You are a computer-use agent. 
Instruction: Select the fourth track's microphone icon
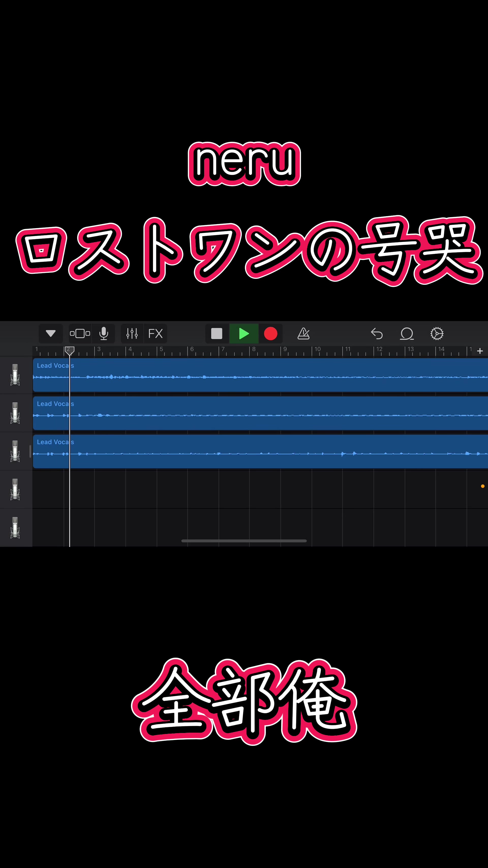click(x=15, y=489)
